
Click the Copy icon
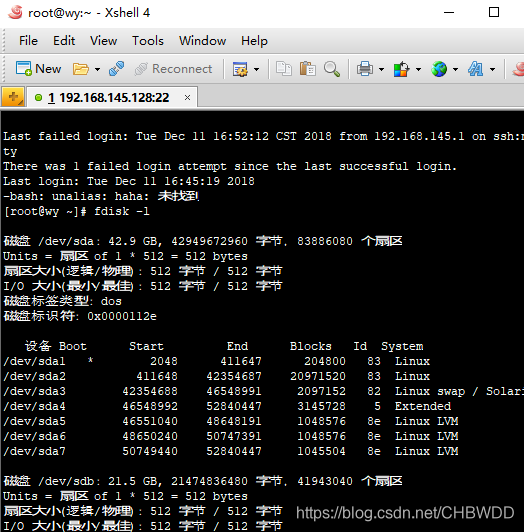(x=284, y=69)
